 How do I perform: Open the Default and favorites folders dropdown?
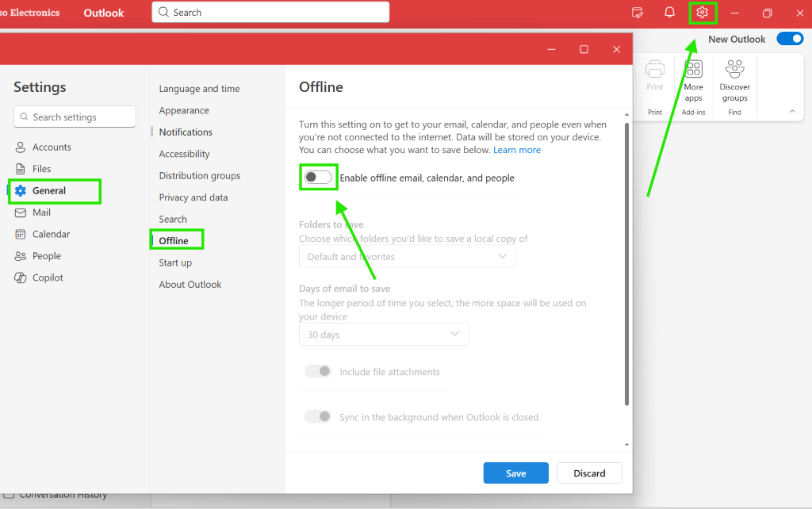pyautogui.click(x=408, y=256)
